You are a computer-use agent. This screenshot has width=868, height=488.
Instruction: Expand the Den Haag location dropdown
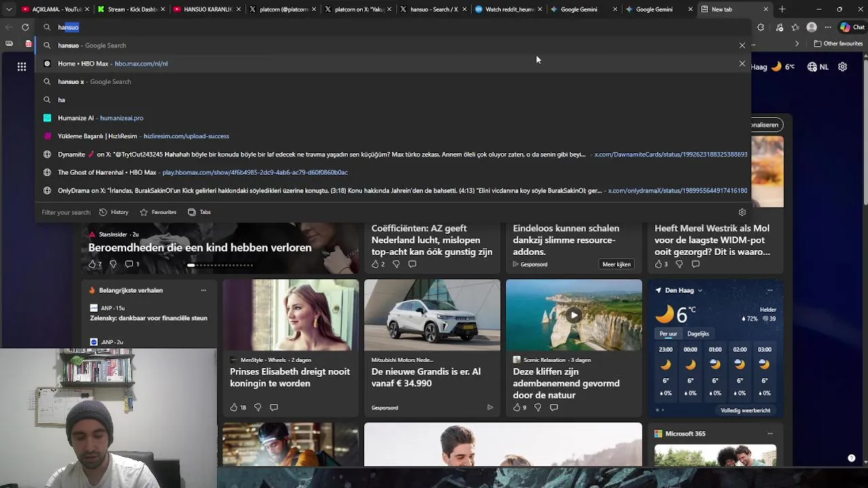700,291
